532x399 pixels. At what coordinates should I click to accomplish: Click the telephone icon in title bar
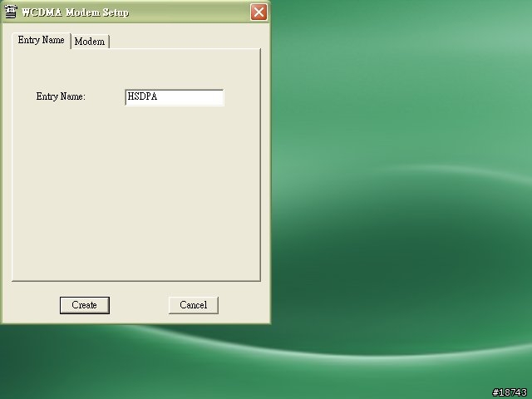[11, 12]
